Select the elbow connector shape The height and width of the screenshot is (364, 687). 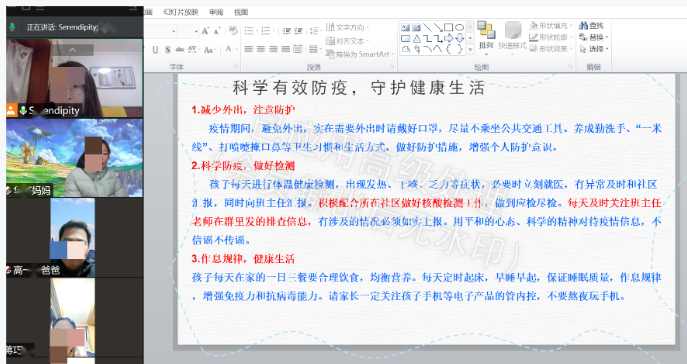(427, 38)
